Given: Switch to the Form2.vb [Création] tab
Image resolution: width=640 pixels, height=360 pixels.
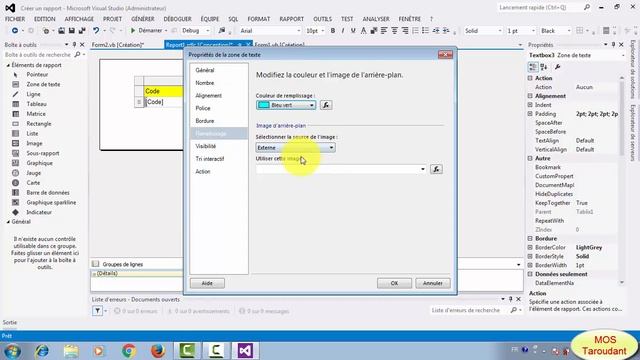Looking at the screenshot, I should click(x=118, y=44).
